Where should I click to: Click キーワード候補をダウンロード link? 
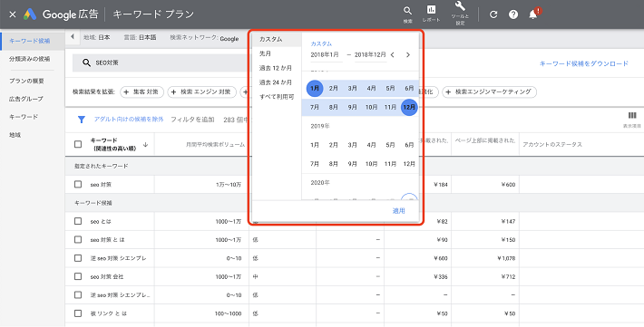pyautogui.click(x=583, y=63)
